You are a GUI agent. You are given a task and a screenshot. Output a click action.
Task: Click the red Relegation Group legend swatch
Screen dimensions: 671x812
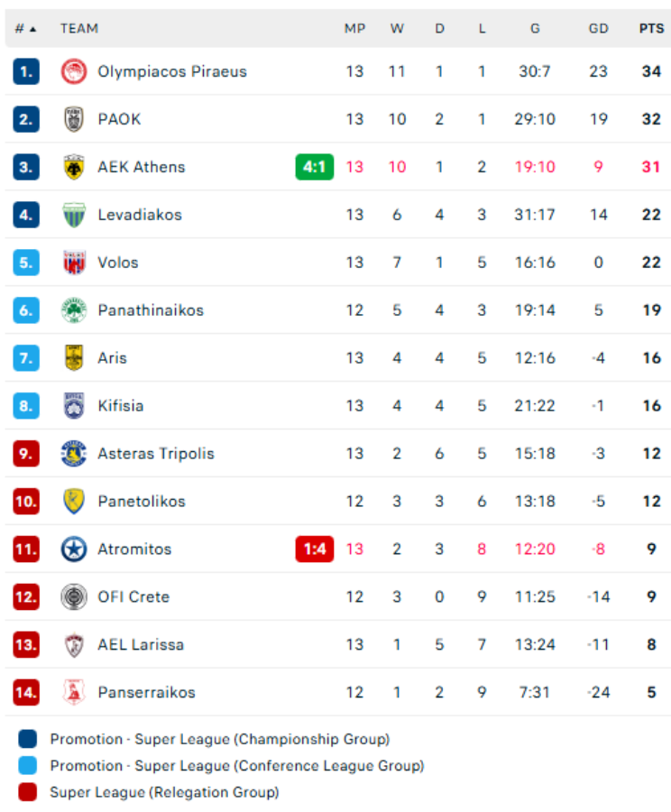pyautogui.click(x=28, y=792)
